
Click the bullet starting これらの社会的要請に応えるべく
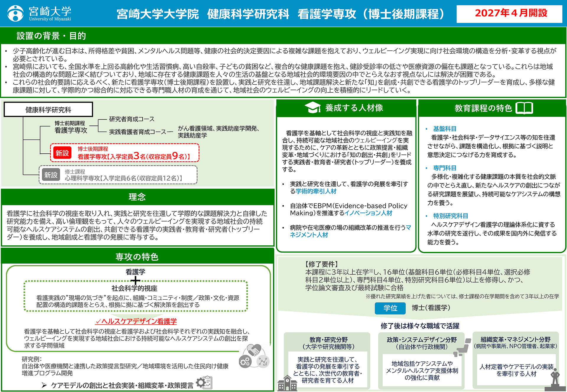point(284,86)
